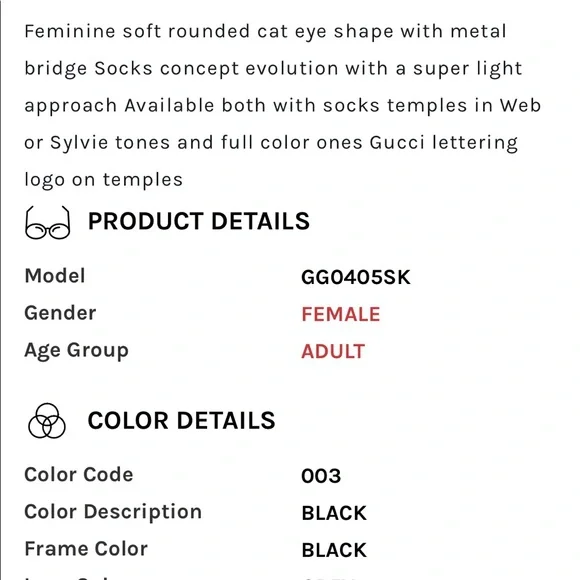Click the description line mentioning 'Sylvie tones'
The height and width of the screenshot is (580, 580).
[x=271, y=143]
